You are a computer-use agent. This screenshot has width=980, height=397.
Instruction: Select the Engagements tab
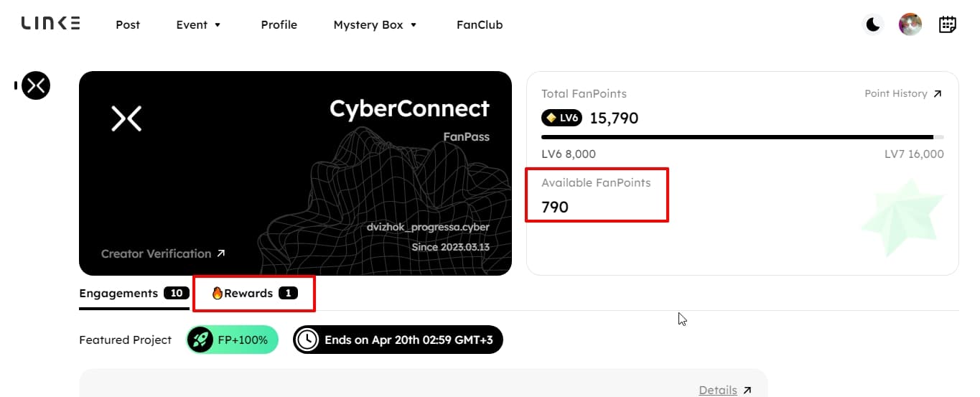pos(134,293)
